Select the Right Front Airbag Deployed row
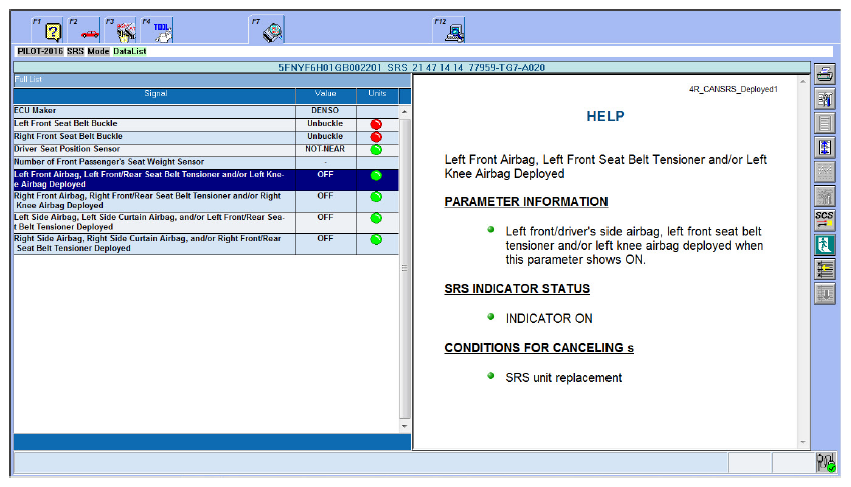Image resolution: width=851 pixels, height=487 pixels. click(206, 201)
